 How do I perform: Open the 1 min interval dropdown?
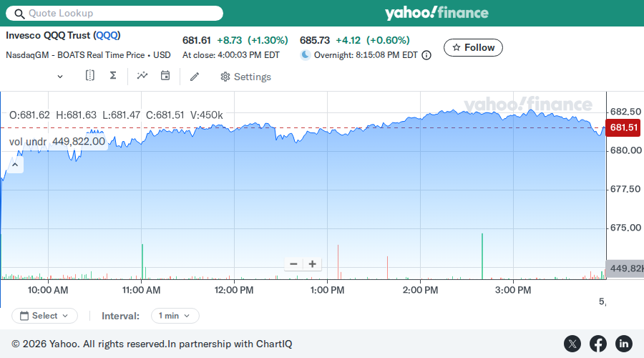coord(175,316)
